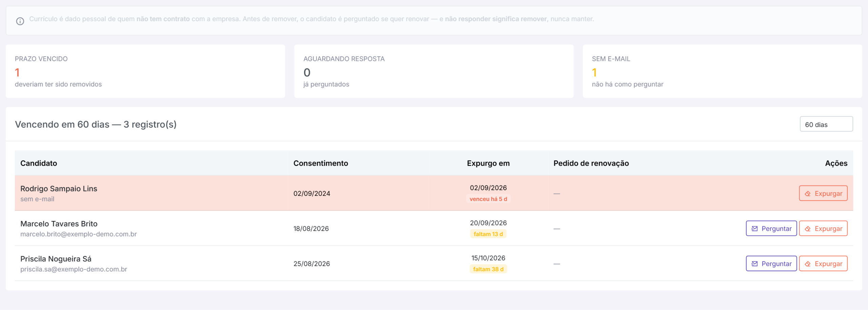Select the Prazo Vencido summary card
Screen dimensions: 868x310
145,71
